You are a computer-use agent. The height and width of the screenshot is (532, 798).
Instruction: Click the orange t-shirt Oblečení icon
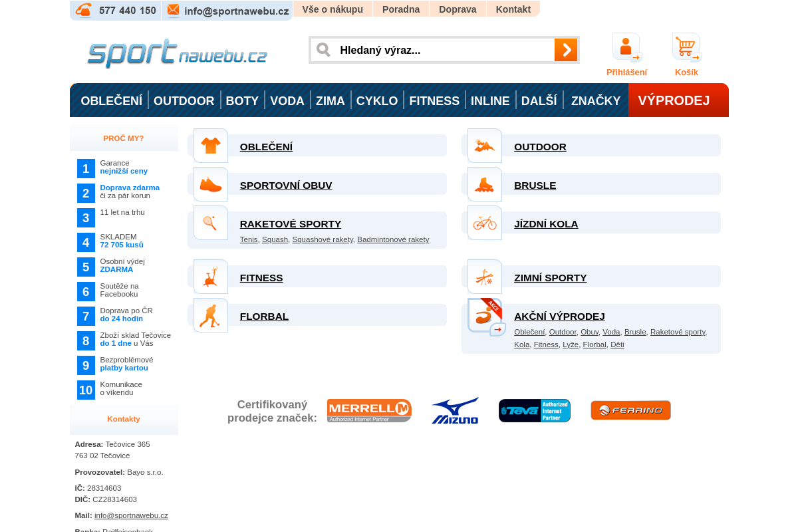coord(211,146)
